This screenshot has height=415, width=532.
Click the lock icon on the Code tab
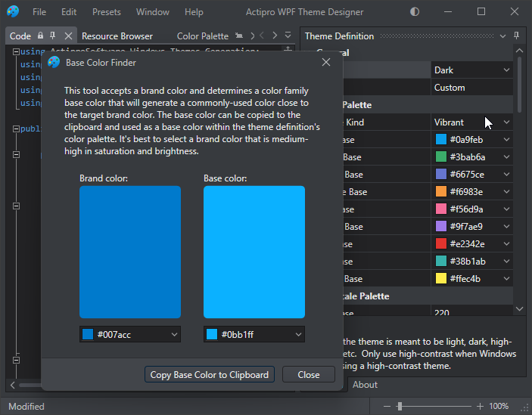[x=40, y=36]
